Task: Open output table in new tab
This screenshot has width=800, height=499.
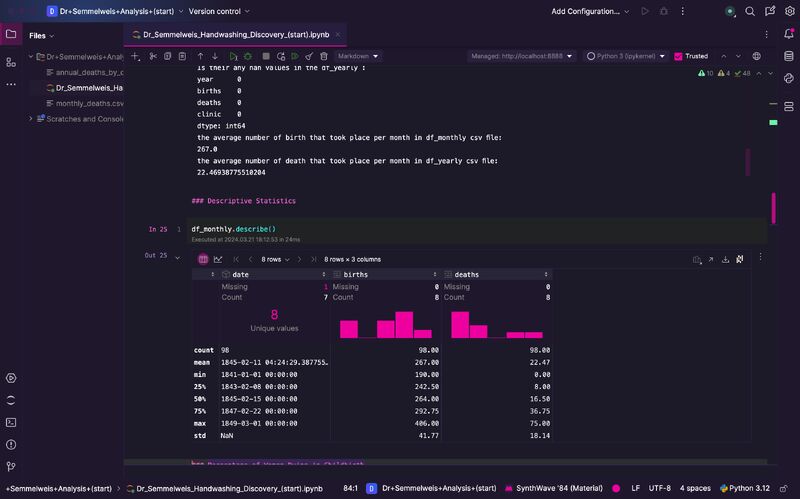Action: 711,260
